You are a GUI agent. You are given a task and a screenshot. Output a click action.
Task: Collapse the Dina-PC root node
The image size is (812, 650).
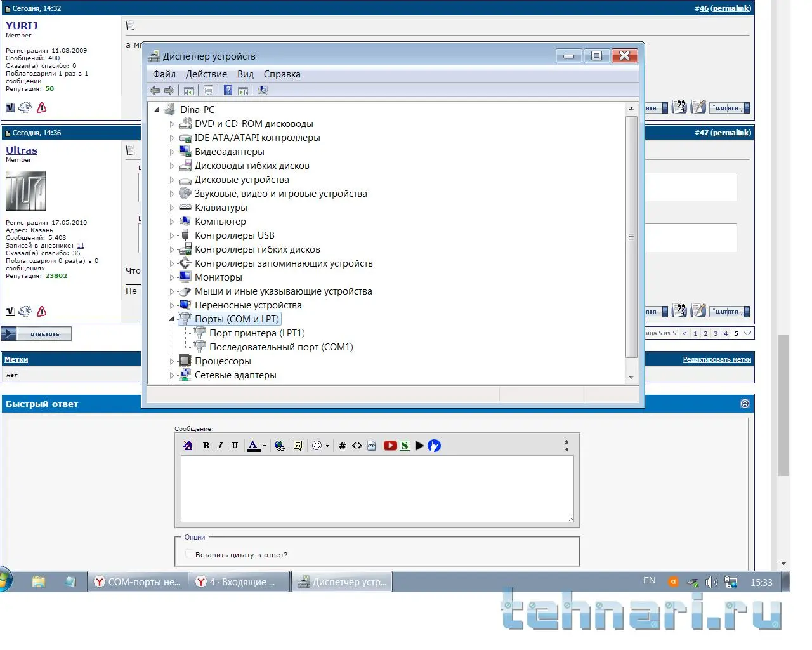pyautogui.click(x=157, y=110)
